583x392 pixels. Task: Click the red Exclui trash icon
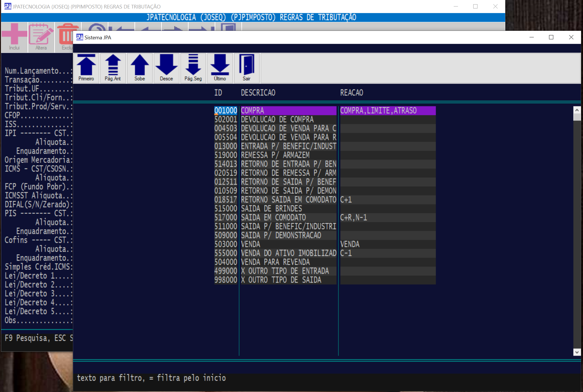[x=66, y=37]
